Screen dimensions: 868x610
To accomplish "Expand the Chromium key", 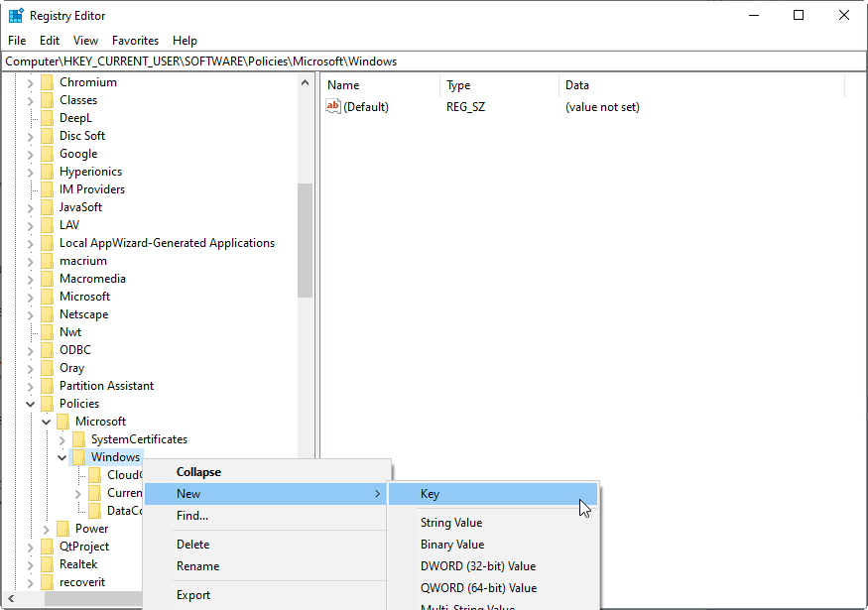I will tap(31, 83).
